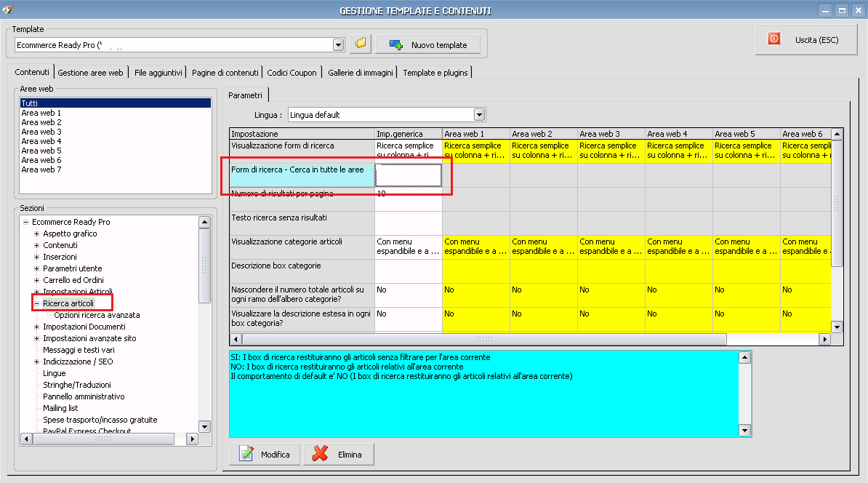Click the yellow folder icon beside template dropdown
This screenshot has width=868, height=483.
361,44
